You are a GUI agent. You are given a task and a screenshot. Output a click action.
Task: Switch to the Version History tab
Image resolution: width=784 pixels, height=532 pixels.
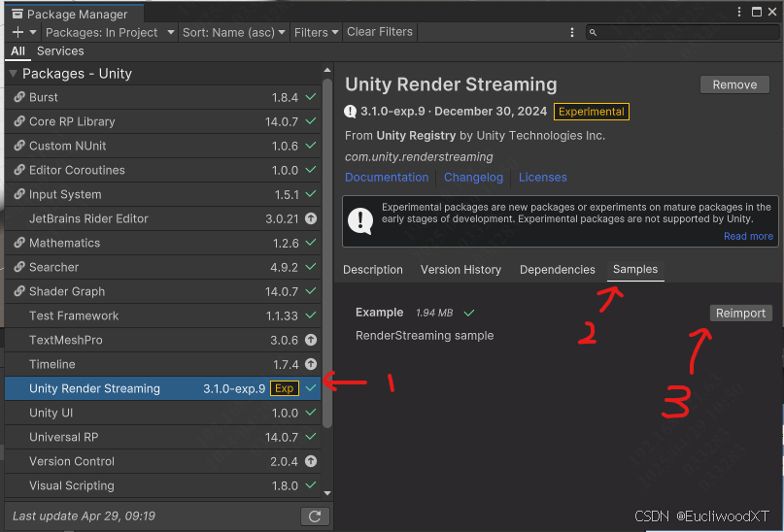pyautogui.click(x=460, y=270)
